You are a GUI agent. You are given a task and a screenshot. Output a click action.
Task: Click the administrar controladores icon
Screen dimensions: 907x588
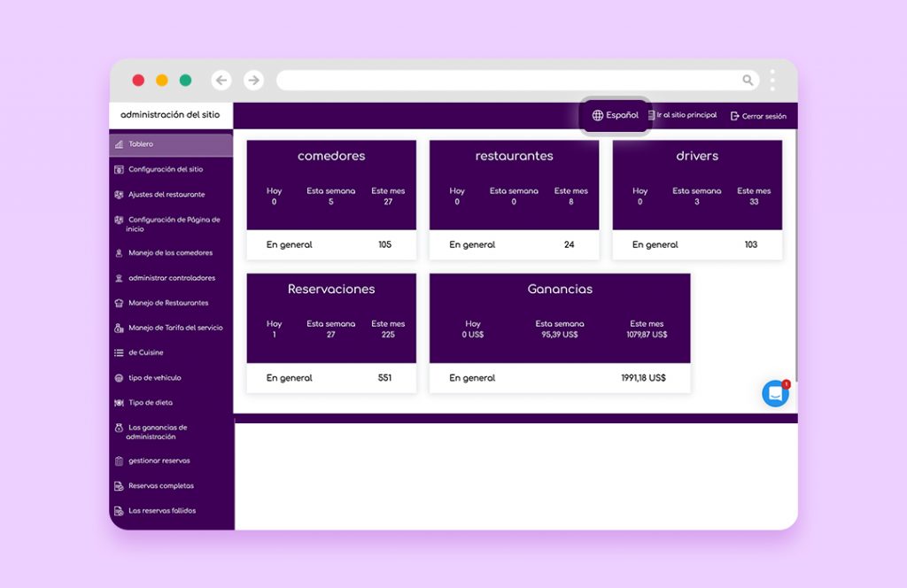(119, 278)
